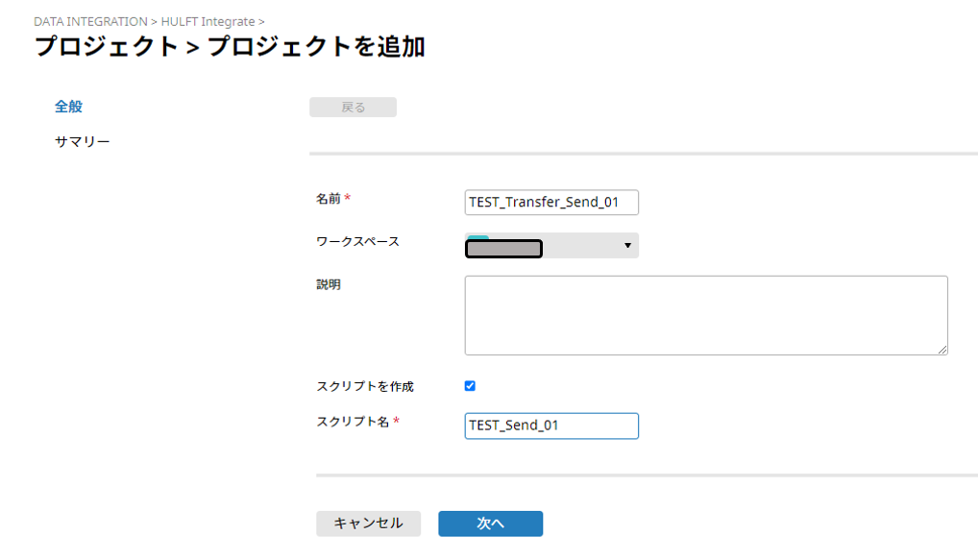Image resolution: width=978 pixels, height=560 pixels.
Task: Open the DATA INTEGRATION breadcrumb link
Action: click(x=90, y=21)
